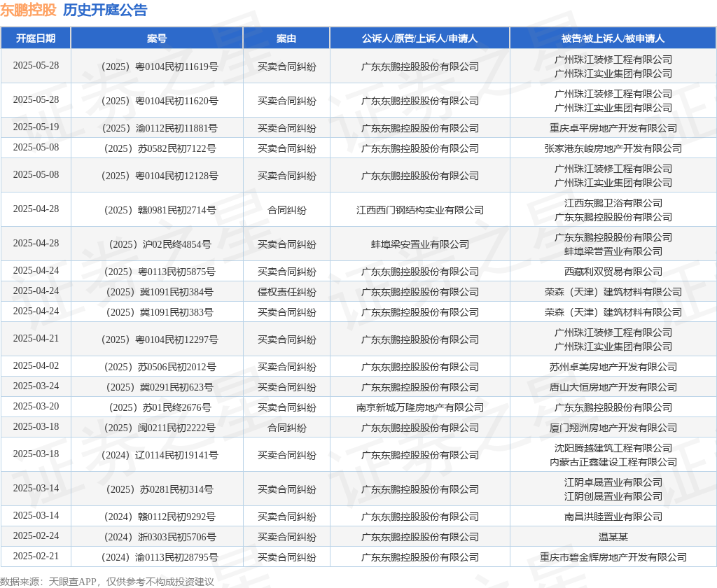Screen dimensions: 717x588
Task: Select the 案由 column header
Action: [286, 38]
